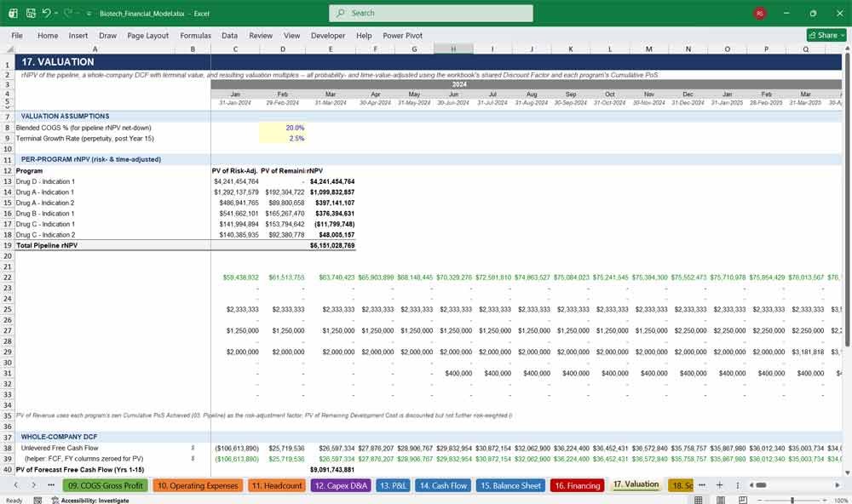Screen dimensions: 852x504
Task: Switch to the '14. Cash Flow' sheet tab
Action: (443, 485)
